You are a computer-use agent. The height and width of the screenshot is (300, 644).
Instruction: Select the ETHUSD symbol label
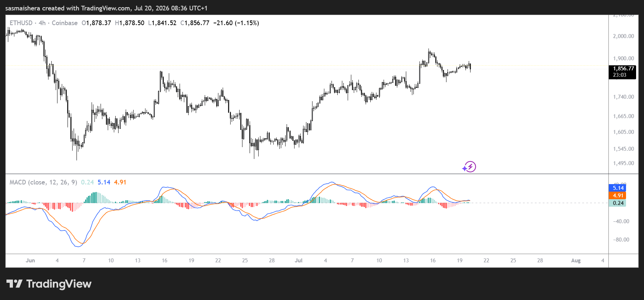click(21, 23)
